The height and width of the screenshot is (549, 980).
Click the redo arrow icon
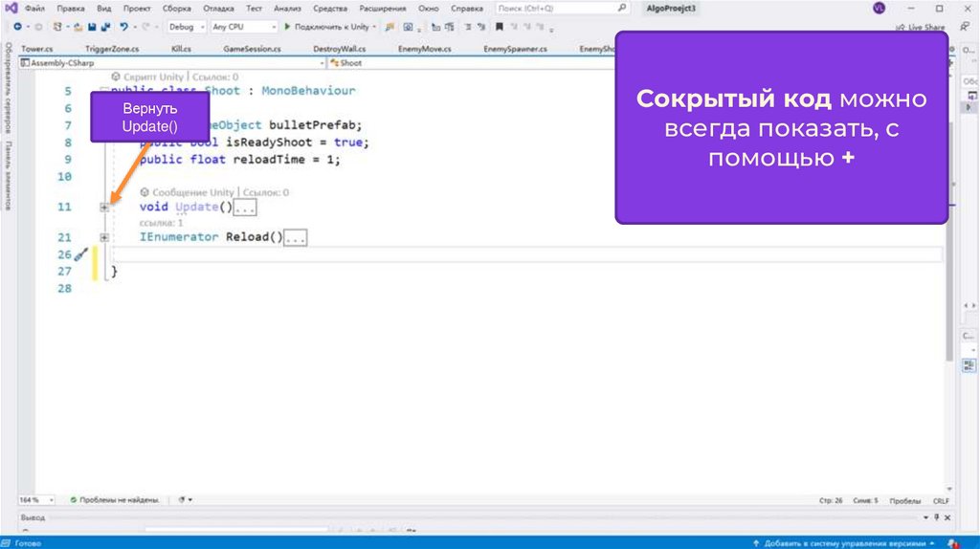(x=145, y=27)
